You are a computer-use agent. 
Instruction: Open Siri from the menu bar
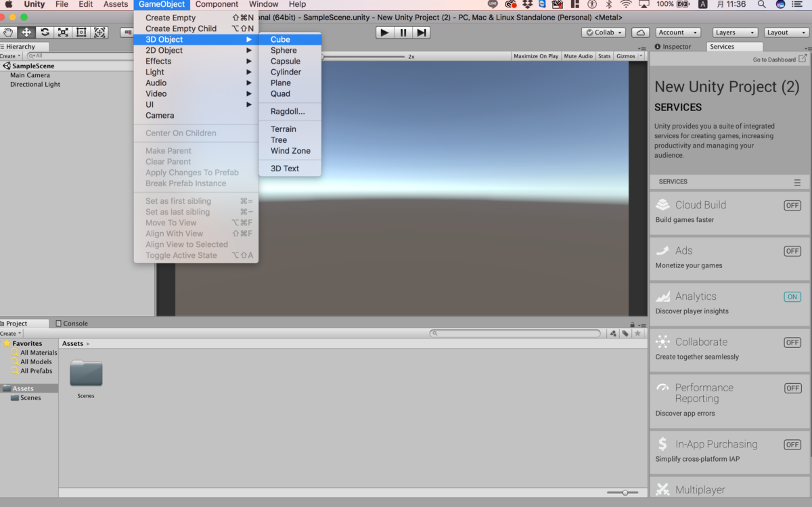(781, 4)
